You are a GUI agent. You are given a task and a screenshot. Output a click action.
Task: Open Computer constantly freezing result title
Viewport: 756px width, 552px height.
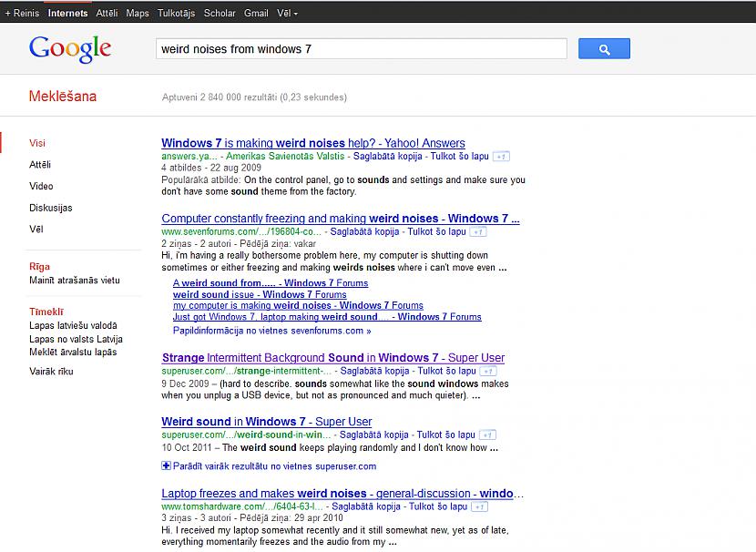341,219
